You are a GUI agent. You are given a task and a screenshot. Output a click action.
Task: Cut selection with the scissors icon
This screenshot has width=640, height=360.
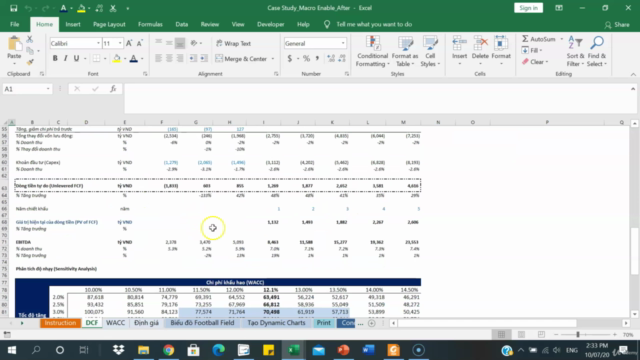tap(29, 40)
